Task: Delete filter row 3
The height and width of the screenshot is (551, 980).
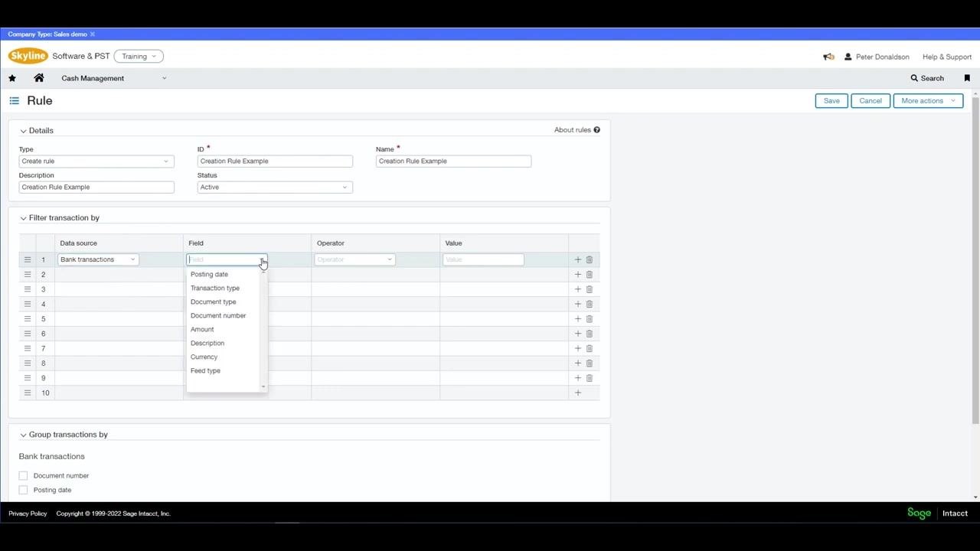Action: click(x=590, y=289)
